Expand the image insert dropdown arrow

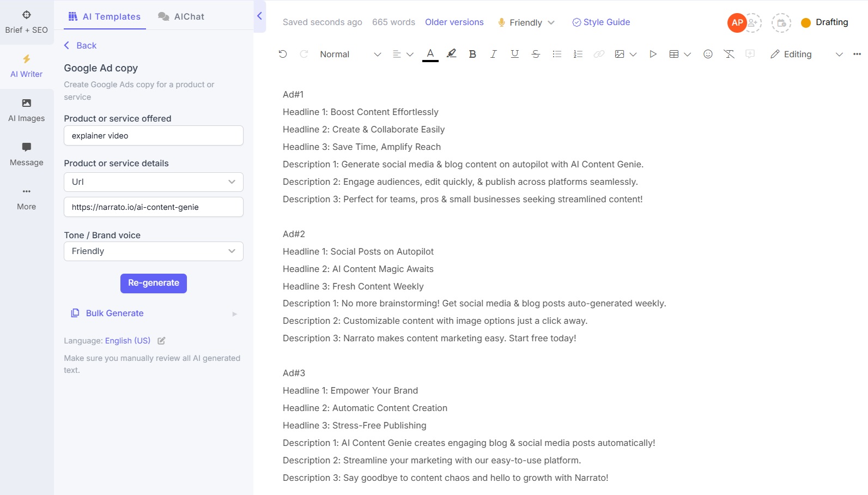633,54
